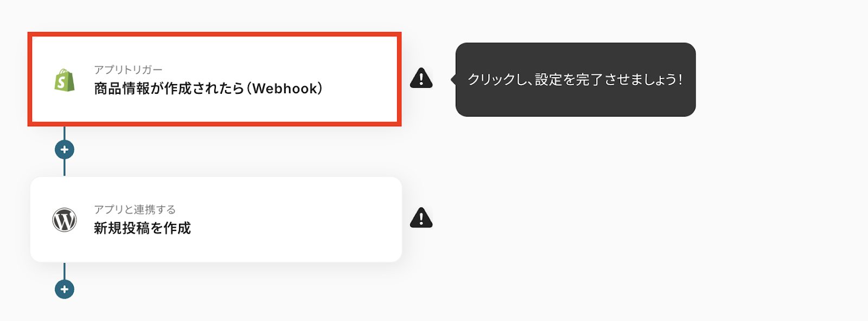Click the Webhook word in the trigger title
The height and width of the screenshot is (321, 868).
[285, 88]
